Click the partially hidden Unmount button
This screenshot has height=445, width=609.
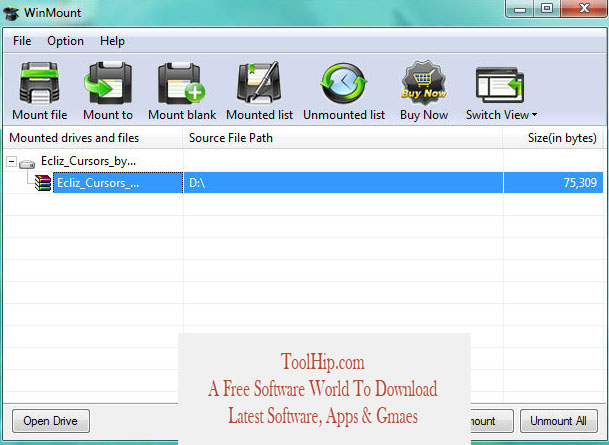pyautogui.click(x=492, y=421)
